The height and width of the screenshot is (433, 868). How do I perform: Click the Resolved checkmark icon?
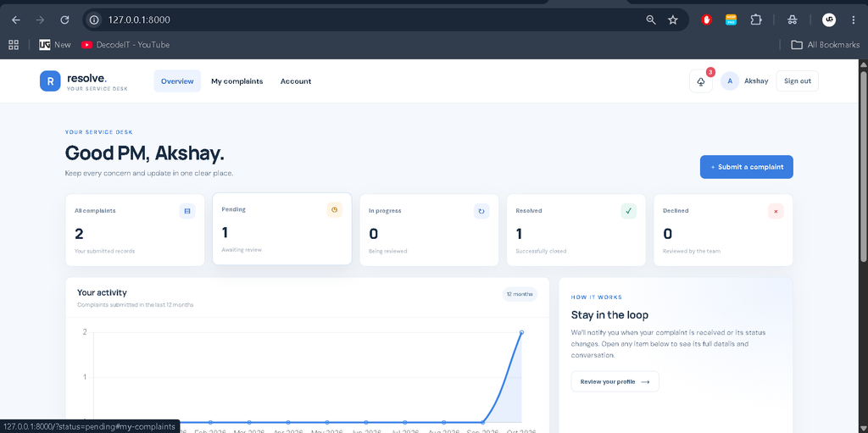[628, 211]
